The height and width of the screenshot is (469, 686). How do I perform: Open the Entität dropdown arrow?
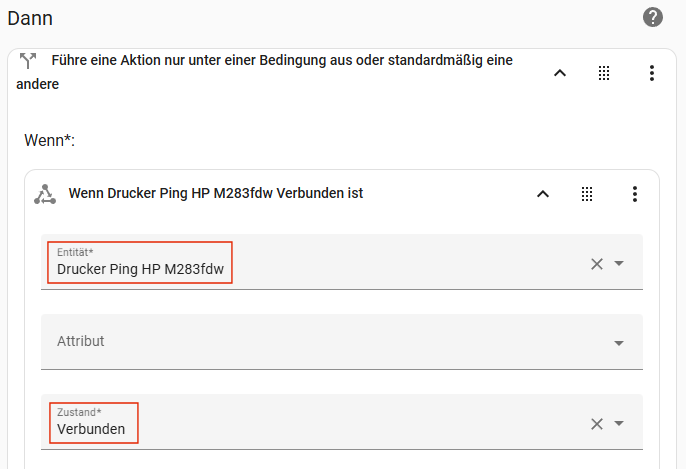619,263
